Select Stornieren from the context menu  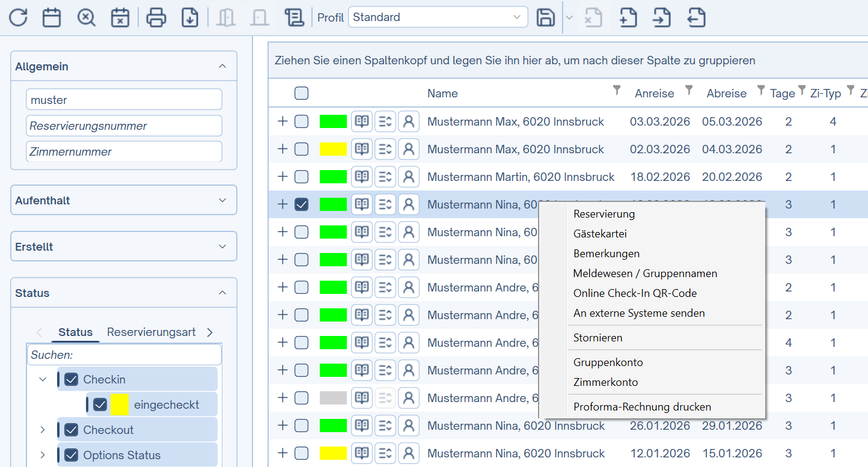[x=598, y=338]
